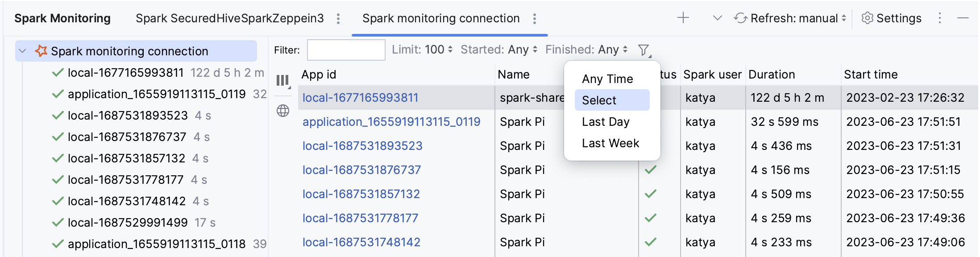This screenshot has height=257, width=980.
Task: Open the three-dot menu beside Settings
Action: [939, 18]
